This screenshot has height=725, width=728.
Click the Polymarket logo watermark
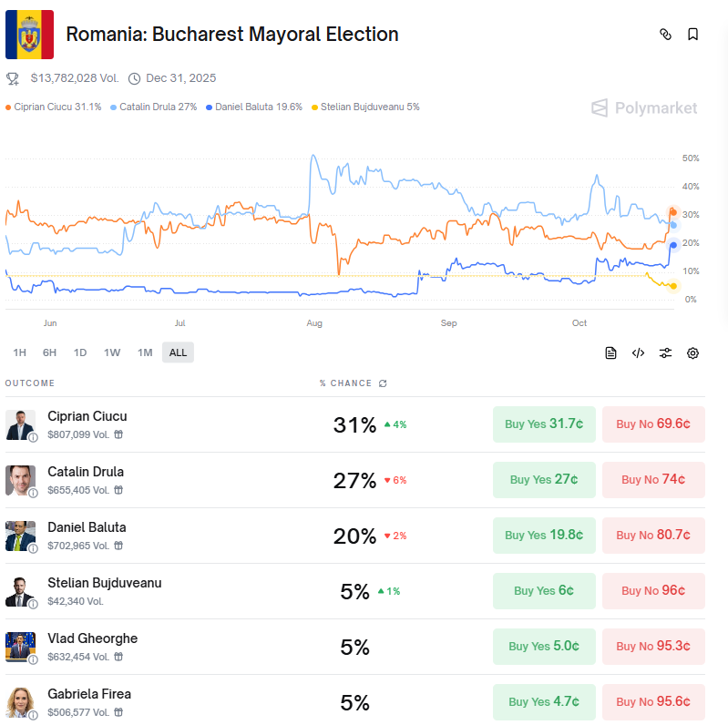[x=644, y=108]
